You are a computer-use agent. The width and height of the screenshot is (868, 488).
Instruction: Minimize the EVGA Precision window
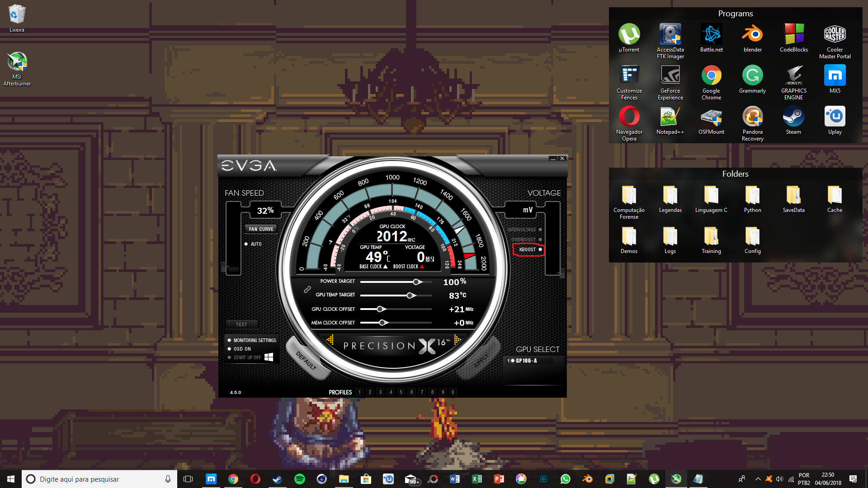click(553, 159)
